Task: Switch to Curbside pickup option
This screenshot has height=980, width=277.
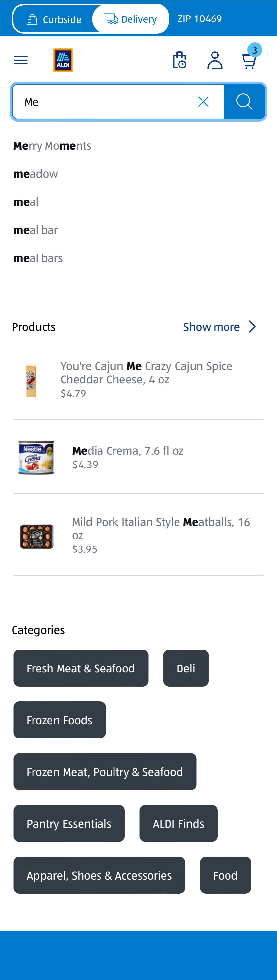Action: 54,19
